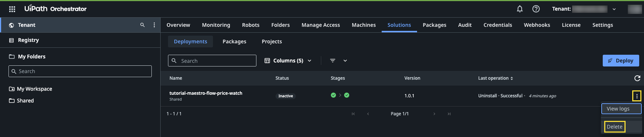Click the deployments Search field

[x=212, y=61]
